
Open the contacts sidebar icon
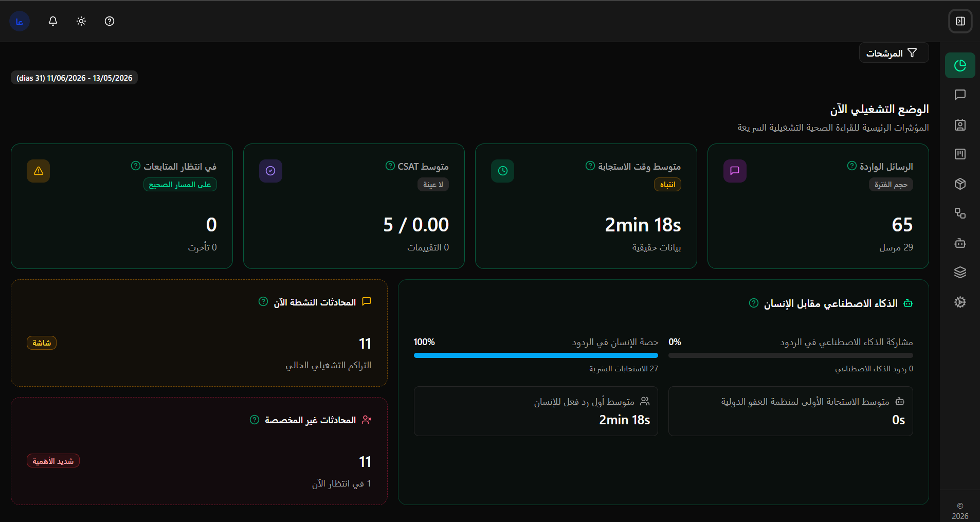[x=960, y=124]
